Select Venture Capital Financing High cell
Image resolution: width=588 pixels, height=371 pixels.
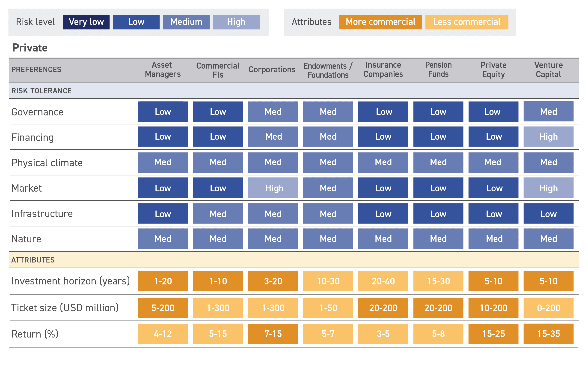pos(548,137)
